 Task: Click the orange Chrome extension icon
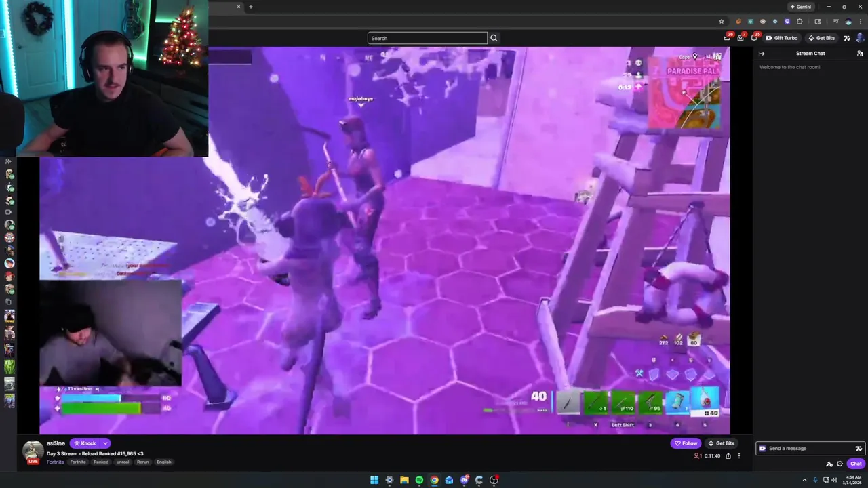(x=738, y=21)
